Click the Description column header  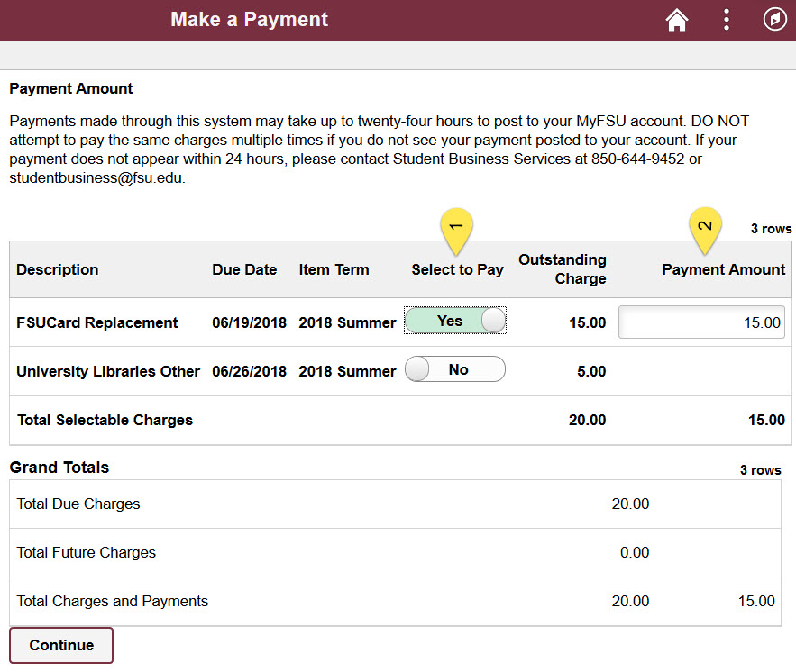tap(58, 269)
